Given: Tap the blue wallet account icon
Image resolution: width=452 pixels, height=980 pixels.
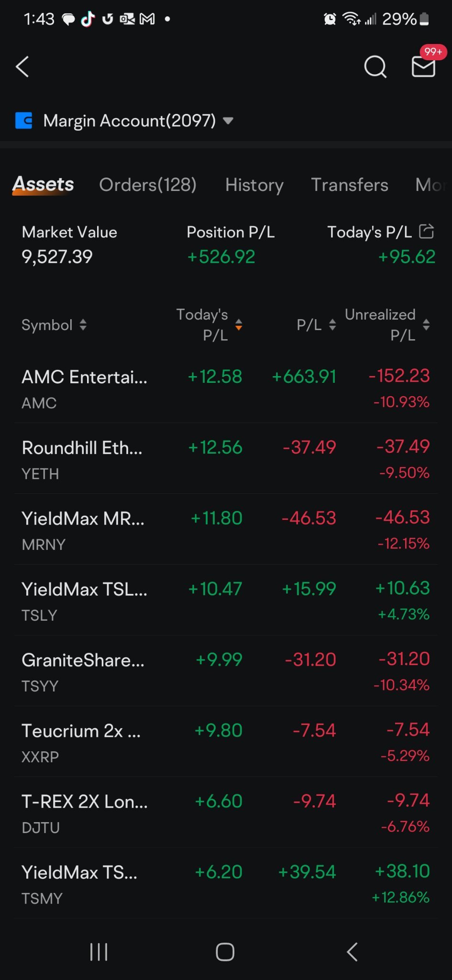Looking at the screenshot, I should tap(24, 121).
